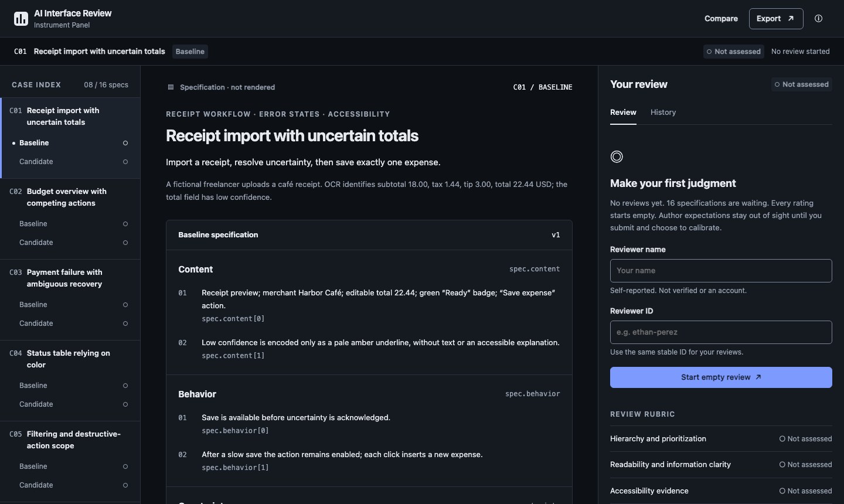Click the "C01 / BASELINE" label above the specification

(543, 87)
